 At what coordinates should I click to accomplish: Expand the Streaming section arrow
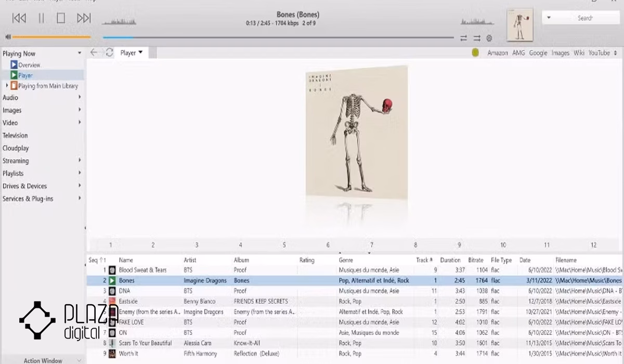[80, 161]
